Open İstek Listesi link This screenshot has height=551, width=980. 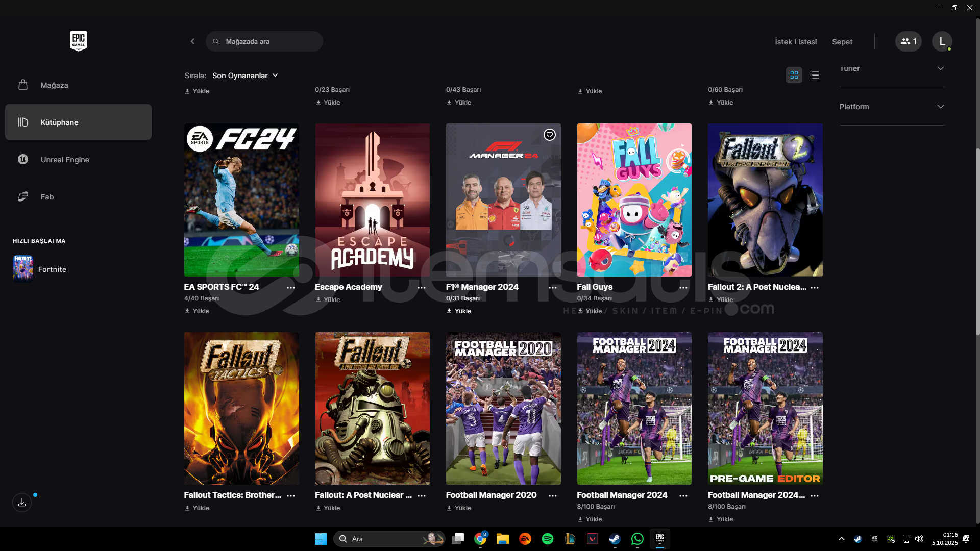pos(795,42)
